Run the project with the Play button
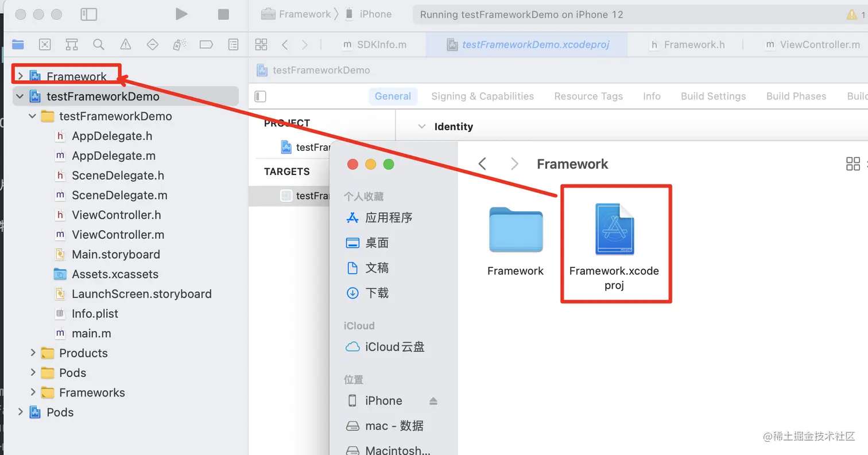 pyautogui.click(x=181, y=14)
